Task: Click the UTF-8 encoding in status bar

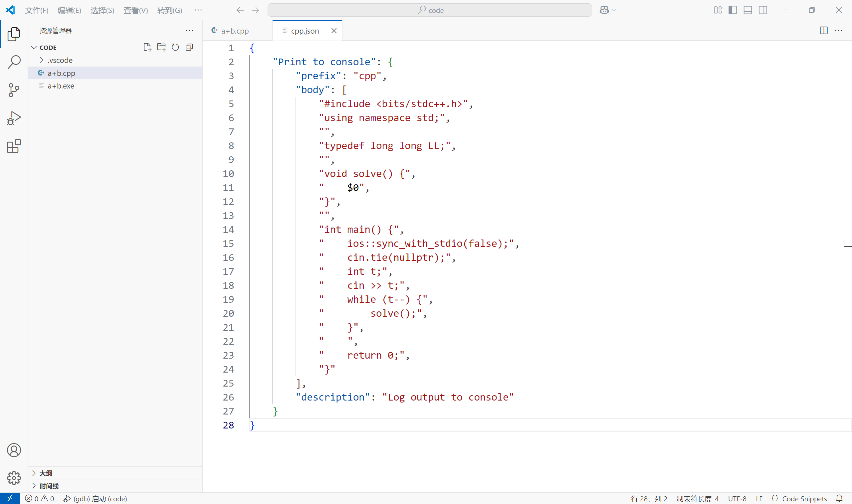Action: 737,498
